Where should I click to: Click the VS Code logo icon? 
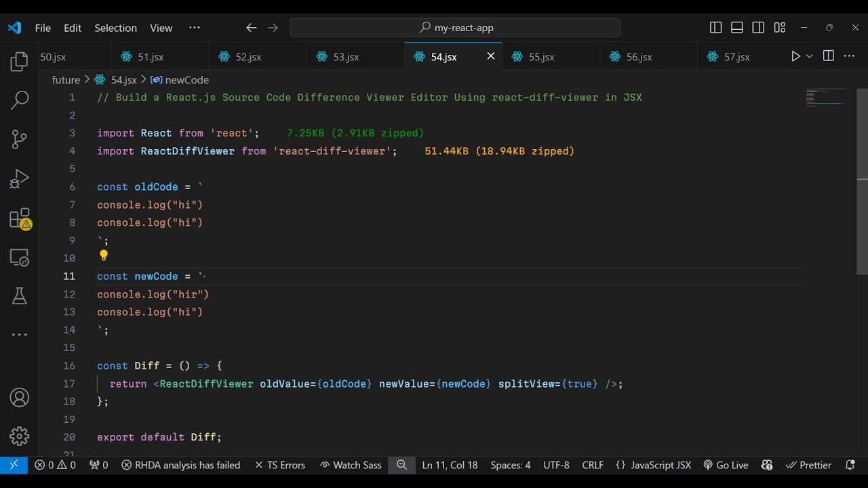14,28
